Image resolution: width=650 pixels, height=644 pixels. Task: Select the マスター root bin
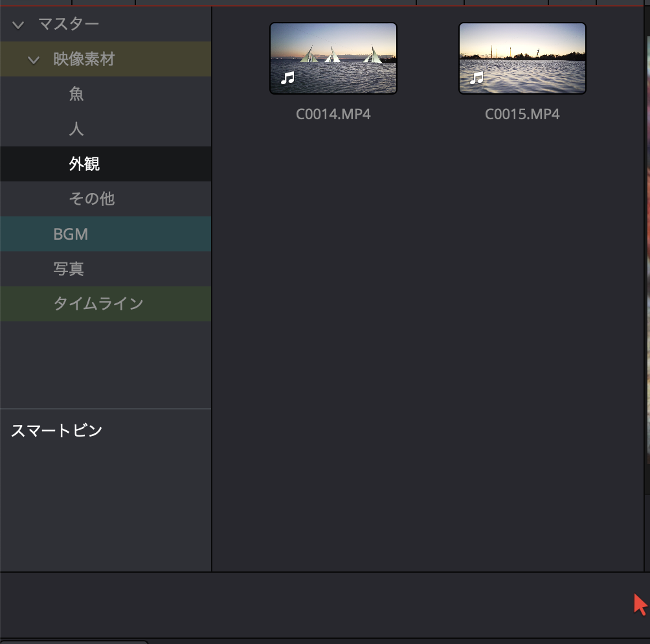pos(69,25)
